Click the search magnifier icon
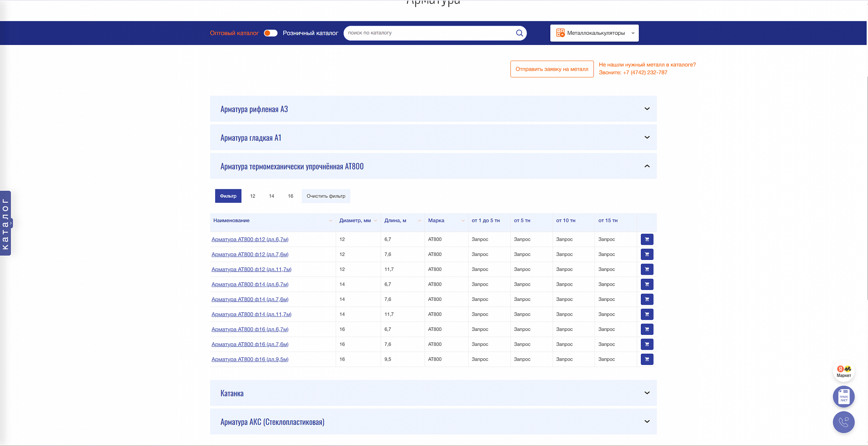The image size is (868, 446). click(519, 33)
